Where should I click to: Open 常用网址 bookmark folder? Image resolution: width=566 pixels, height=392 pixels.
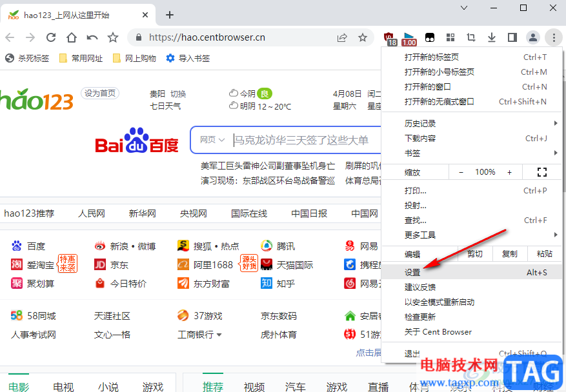(81, 58)
